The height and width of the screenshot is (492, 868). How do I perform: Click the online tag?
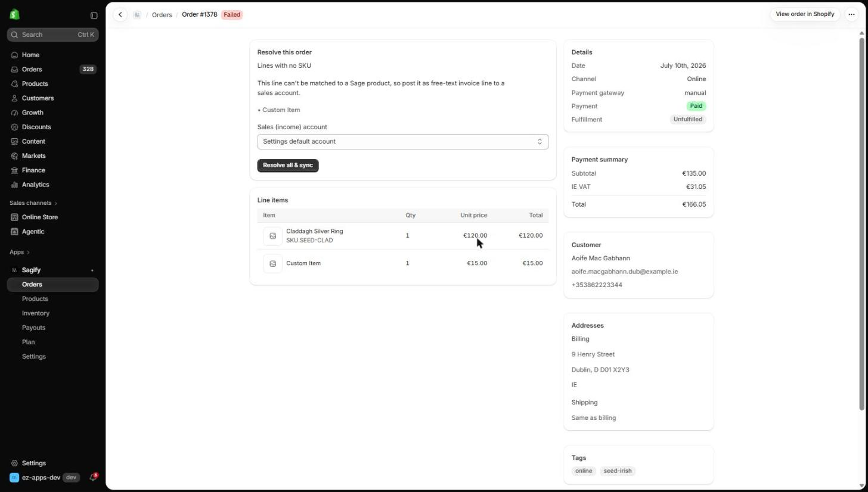point(584,471)
